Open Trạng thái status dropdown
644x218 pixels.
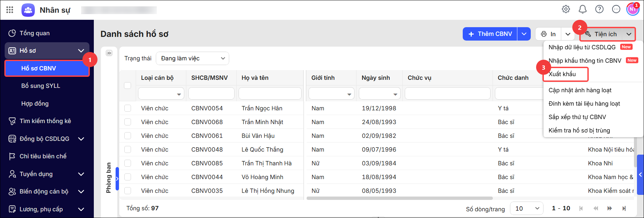pyautogui.click(x=193, y=58)
